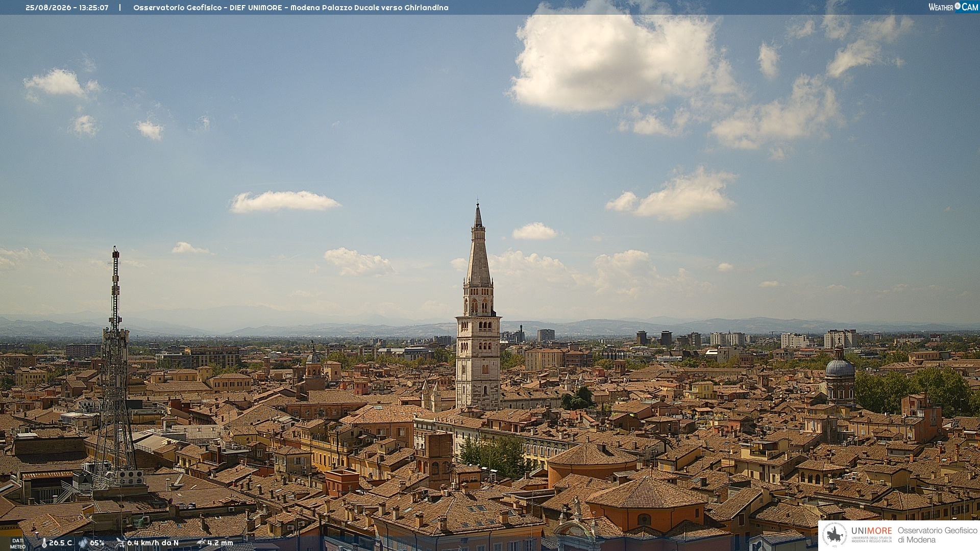Click the thermometer temperature icon
The height and width of the screenshot is (551, 980).
tap(44, 543)
